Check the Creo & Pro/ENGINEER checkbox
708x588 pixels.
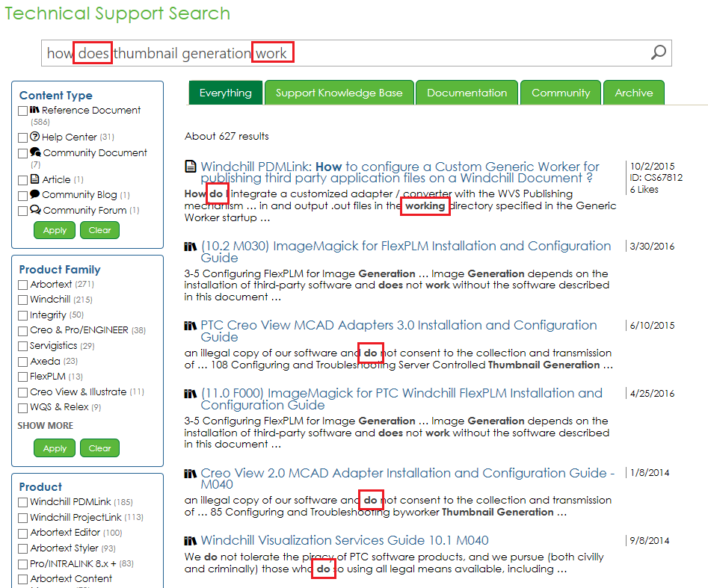tap(22, 331)
